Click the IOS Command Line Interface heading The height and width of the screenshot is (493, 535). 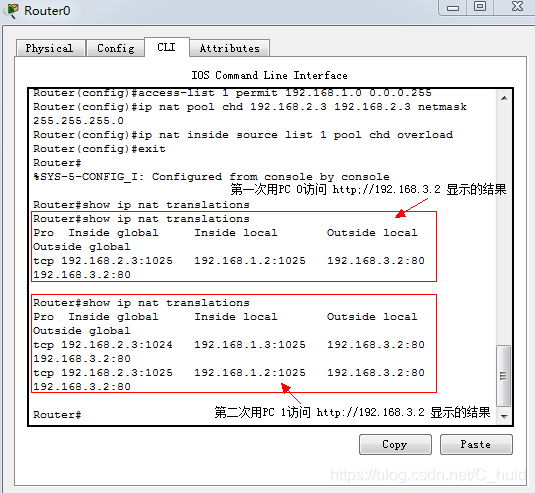click(270, 75)
